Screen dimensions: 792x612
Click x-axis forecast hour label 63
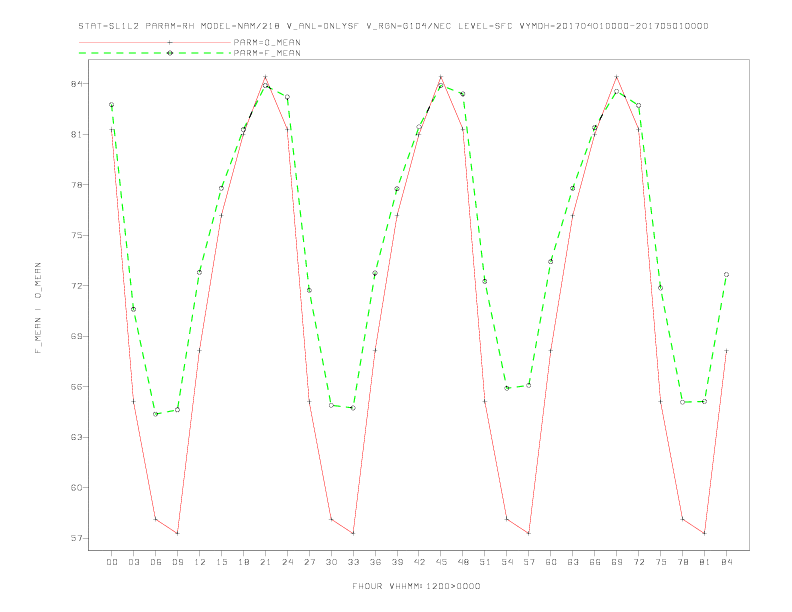point(573,562)
